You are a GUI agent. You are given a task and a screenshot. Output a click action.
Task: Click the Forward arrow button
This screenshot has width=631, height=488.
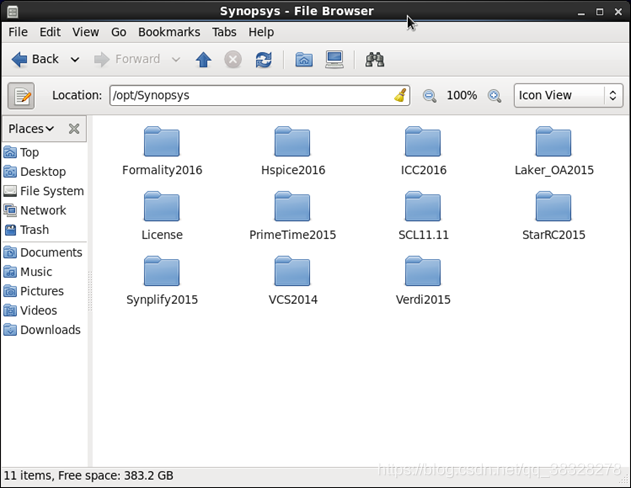coord(127,60)
